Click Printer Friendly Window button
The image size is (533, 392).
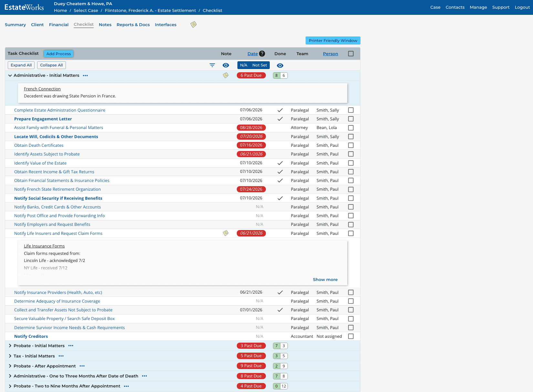click(x=333, y=41)
